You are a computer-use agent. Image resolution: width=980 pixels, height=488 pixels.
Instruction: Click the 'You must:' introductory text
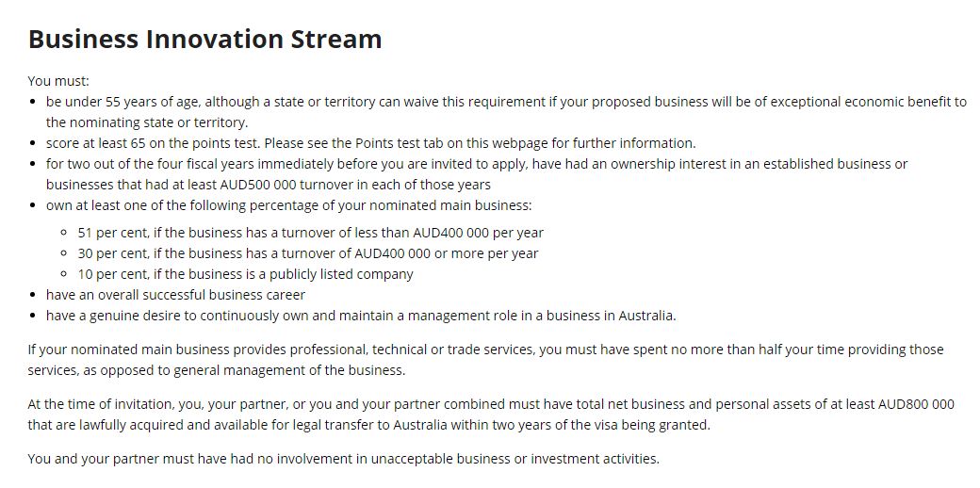(58, 81)
